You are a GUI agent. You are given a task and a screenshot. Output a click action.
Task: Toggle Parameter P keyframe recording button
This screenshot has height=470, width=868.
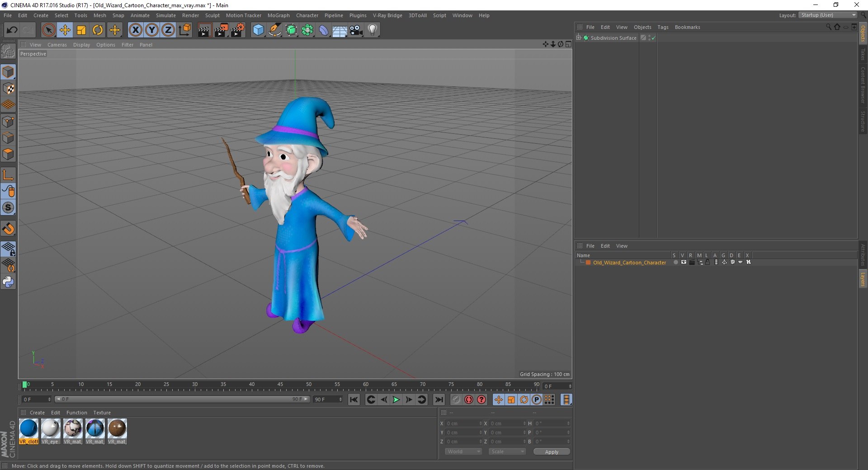pyautogui.click(x=536, y=399)
